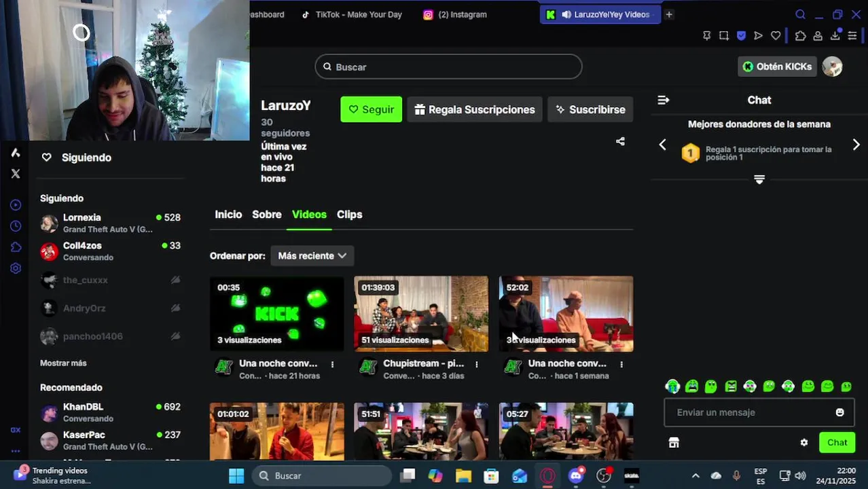Image resolution: width=868 pixels, height=489 pixels.
Task: Open the 01:01:02 video thumbnail
Action: coord(276,431)
